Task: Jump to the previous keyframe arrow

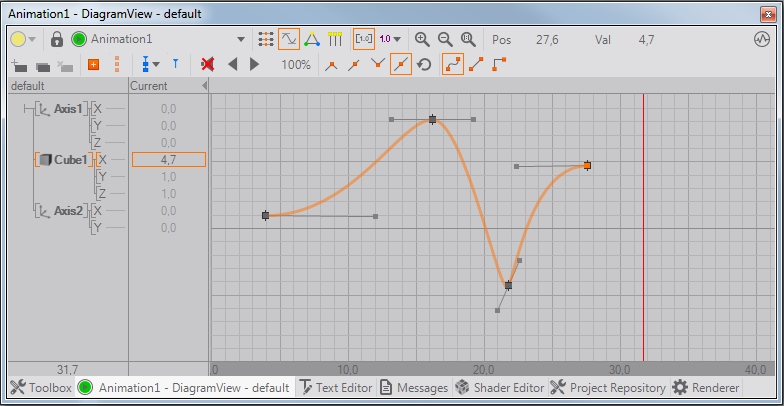Action: pos(233,64)
